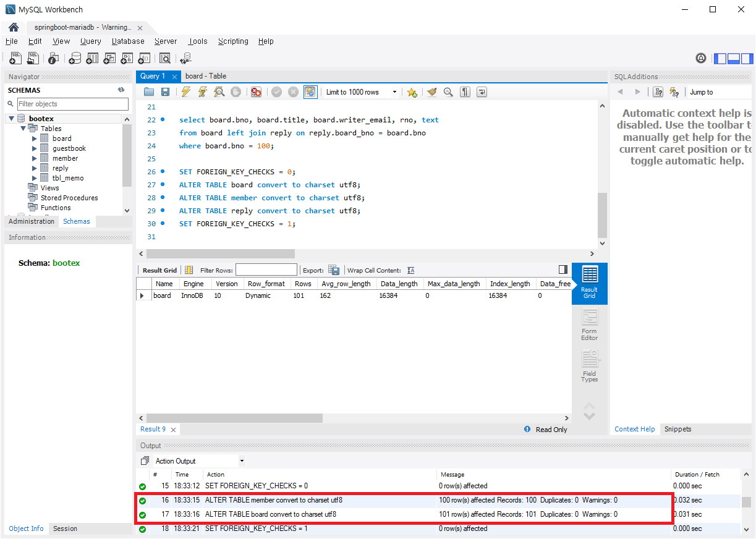Open Action Output type dropdown

click(x=200, y=461)
